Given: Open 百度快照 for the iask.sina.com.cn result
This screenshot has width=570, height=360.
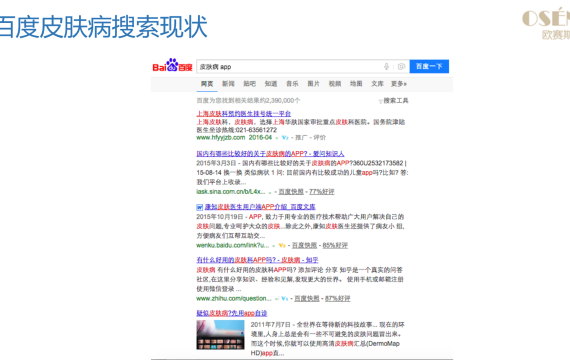Looking at the screenshot, I should 291,192.
